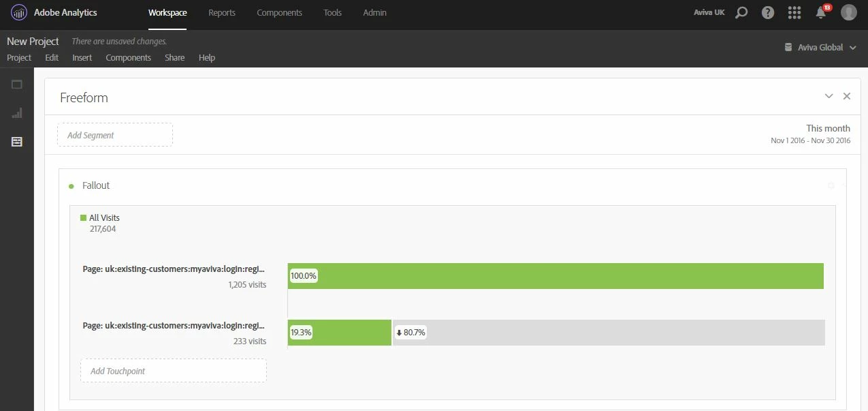Viewport: 868px width, 411px height.
Task: Click the database icon beside Aviva Global
Action: (788, 47)
